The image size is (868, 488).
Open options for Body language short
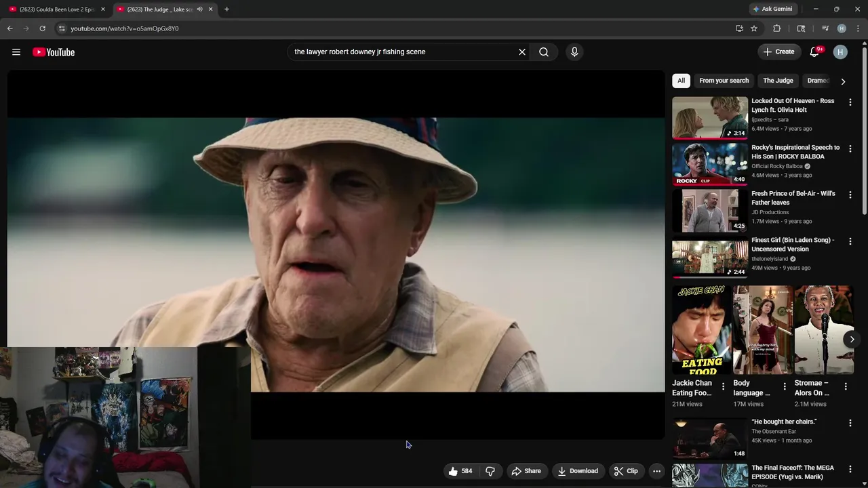click(785, 387)
